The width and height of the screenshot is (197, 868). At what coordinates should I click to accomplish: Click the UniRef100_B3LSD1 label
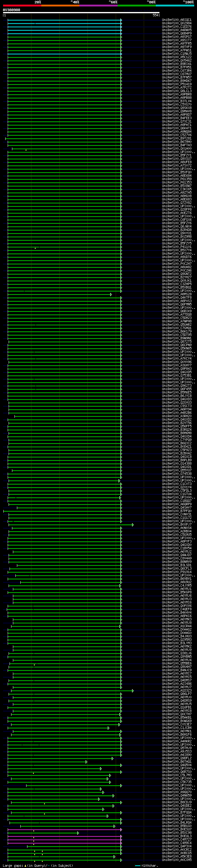coord(177,565)
